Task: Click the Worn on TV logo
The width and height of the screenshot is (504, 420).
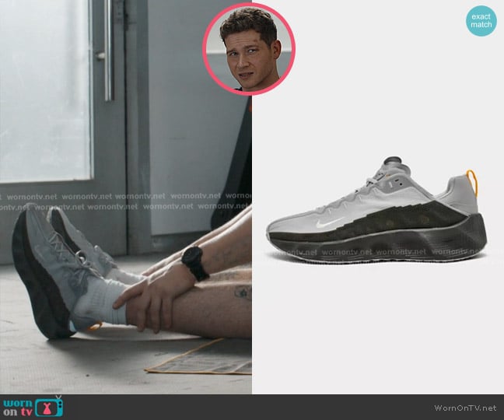Action: (x=33, y=407)
